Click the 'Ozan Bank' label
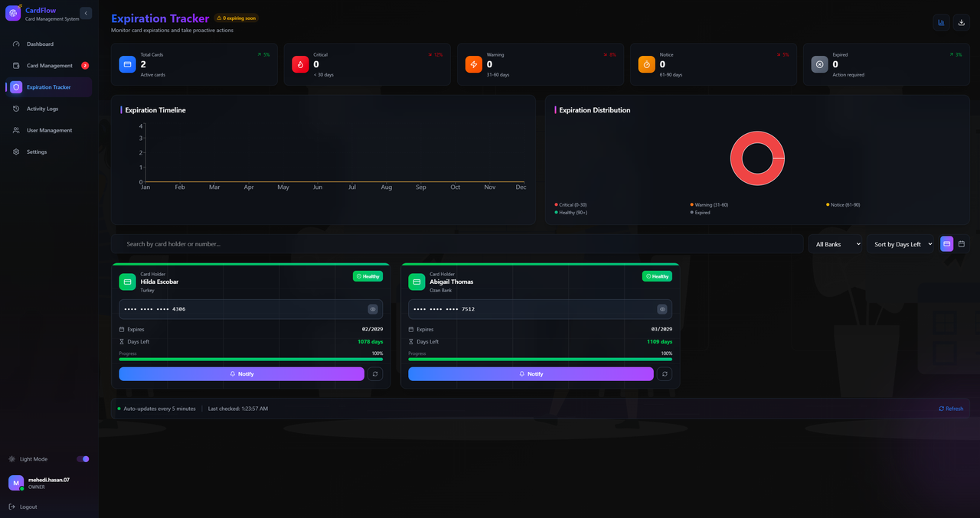The image size is (980, 518). 441,291
